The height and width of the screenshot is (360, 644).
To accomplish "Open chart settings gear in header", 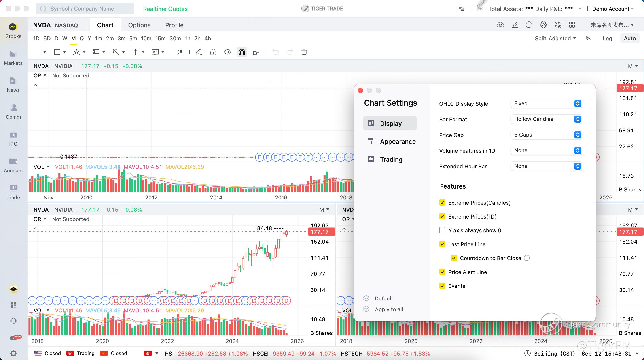I will pos(543,25).
